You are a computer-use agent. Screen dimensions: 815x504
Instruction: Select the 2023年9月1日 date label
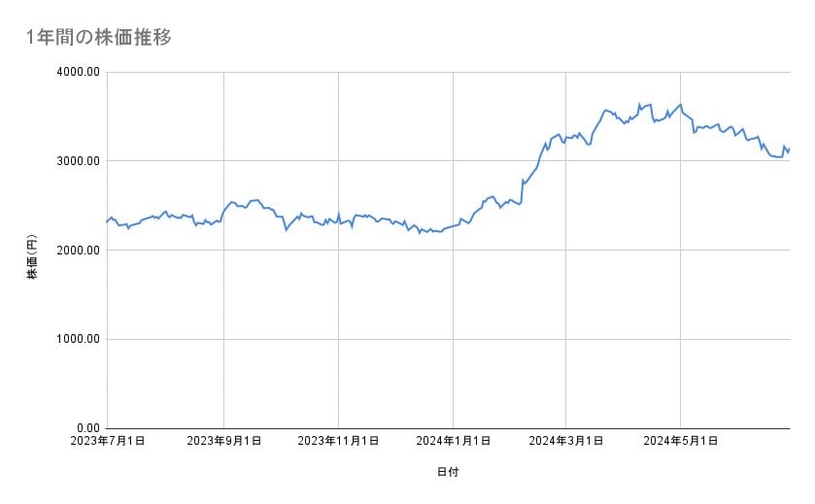point(223,441)
